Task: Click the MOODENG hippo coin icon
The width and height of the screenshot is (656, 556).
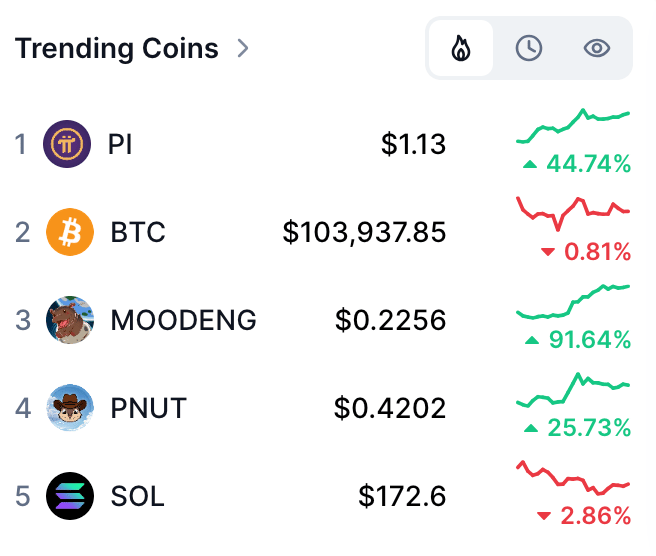Action: (70, 320)
